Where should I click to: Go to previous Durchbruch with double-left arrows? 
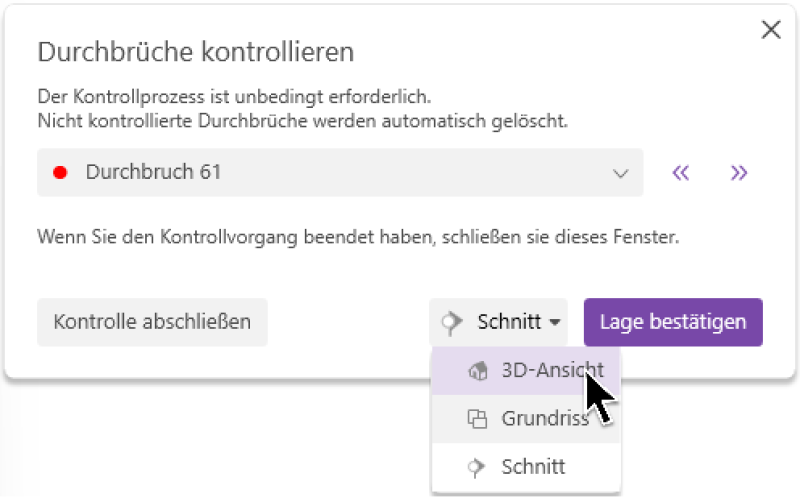coord(681,173)
